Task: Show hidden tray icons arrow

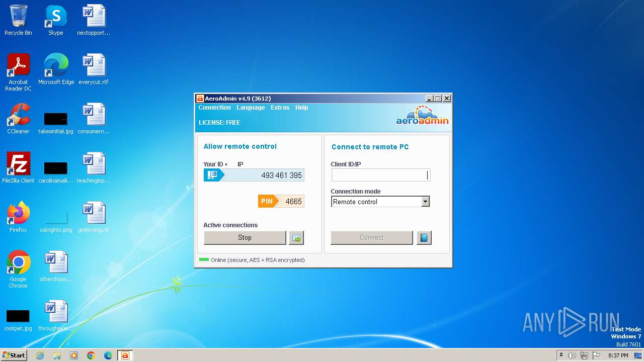Action: pos(561,355)
